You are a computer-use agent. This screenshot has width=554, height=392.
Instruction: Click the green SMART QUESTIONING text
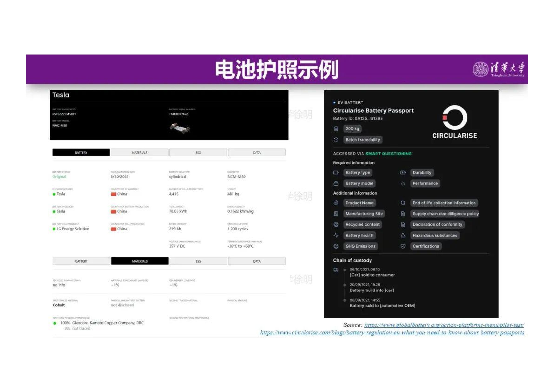pyautogui.click(x=388, y=154)
